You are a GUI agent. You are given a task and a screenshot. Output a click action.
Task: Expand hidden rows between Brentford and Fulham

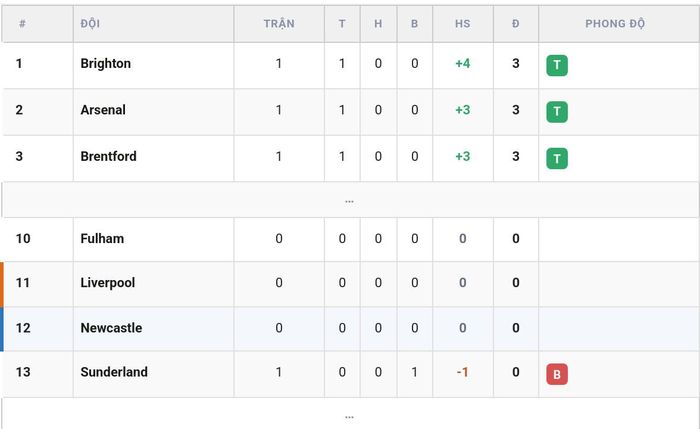click(x=349, y=200)
